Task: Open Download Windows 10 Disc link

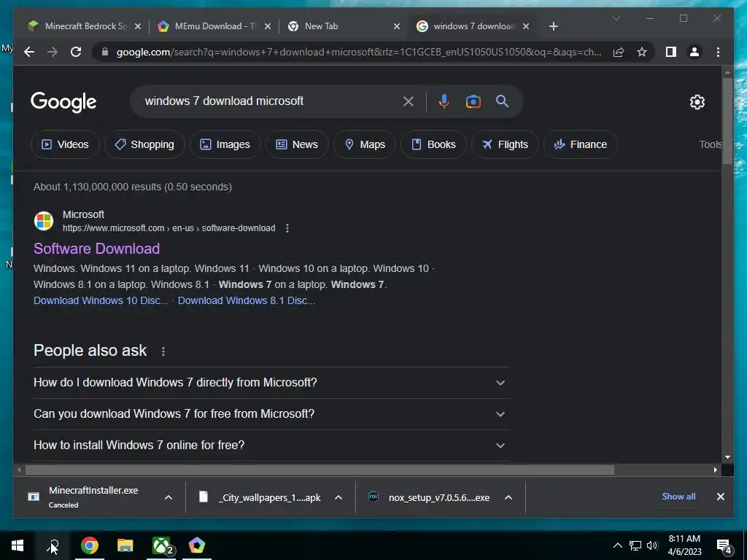Action: (101, 300)
